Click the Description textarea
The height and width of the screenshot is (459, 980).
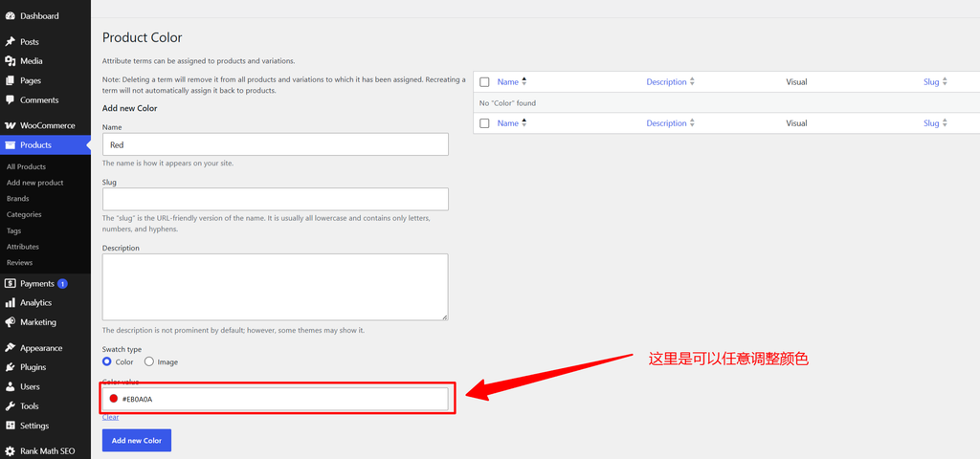click(x=275, y=287)
